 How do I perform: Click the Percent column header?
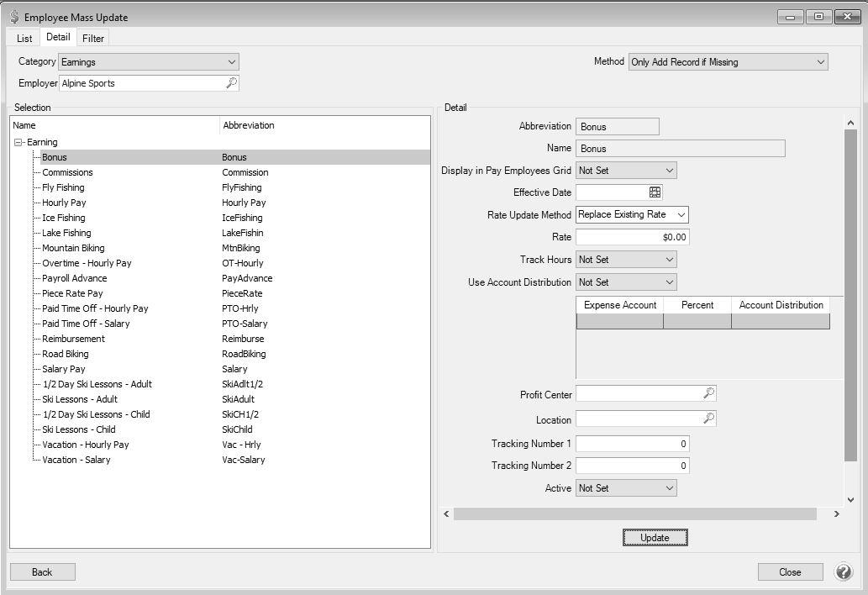[x=697, y=305]
